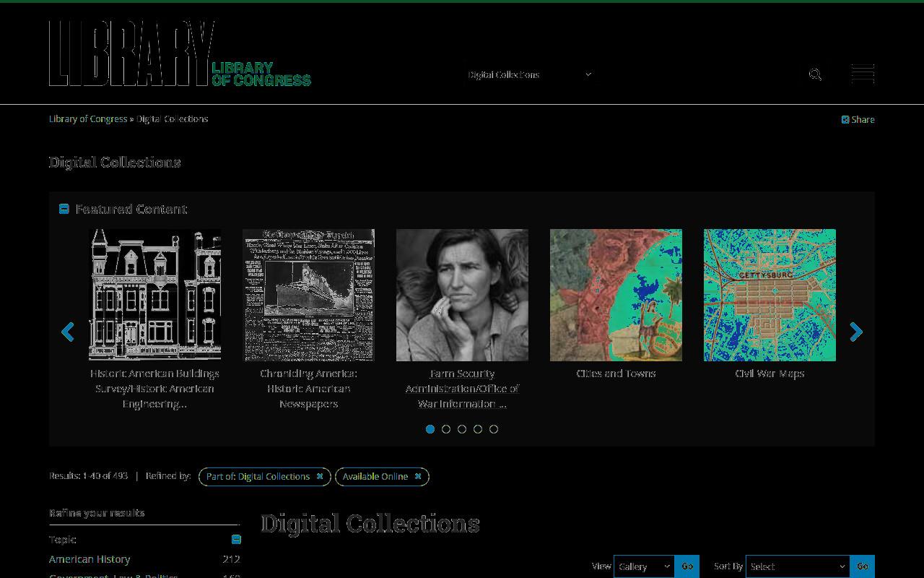Click the Digital Collections breadcrumb text
Screen dimensions: 924x578
pos(173,119)
